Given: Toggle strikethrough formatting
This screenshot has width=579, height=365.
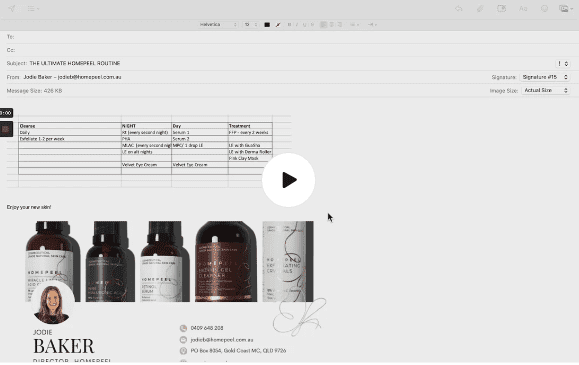Looking at the screenshot, I should pos(312,25).
